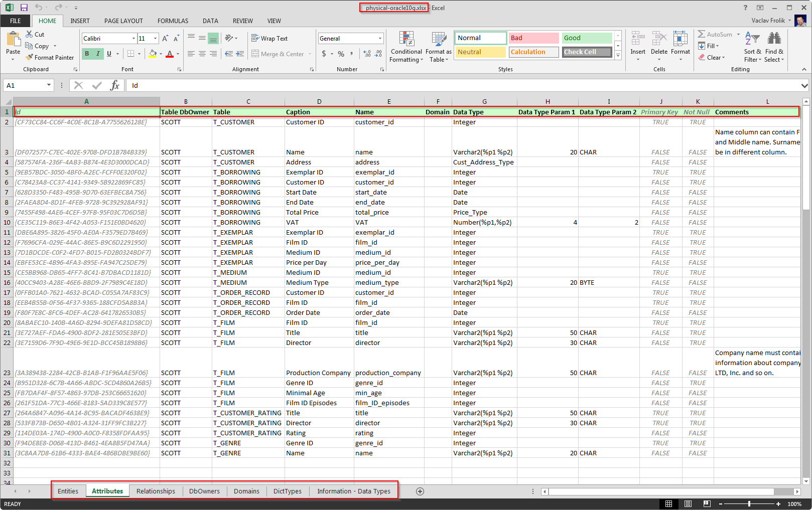Add a new sheet with plus icon
Viewport: 812px width, 510px height.
pyautogui.click(x=420, y=491)
